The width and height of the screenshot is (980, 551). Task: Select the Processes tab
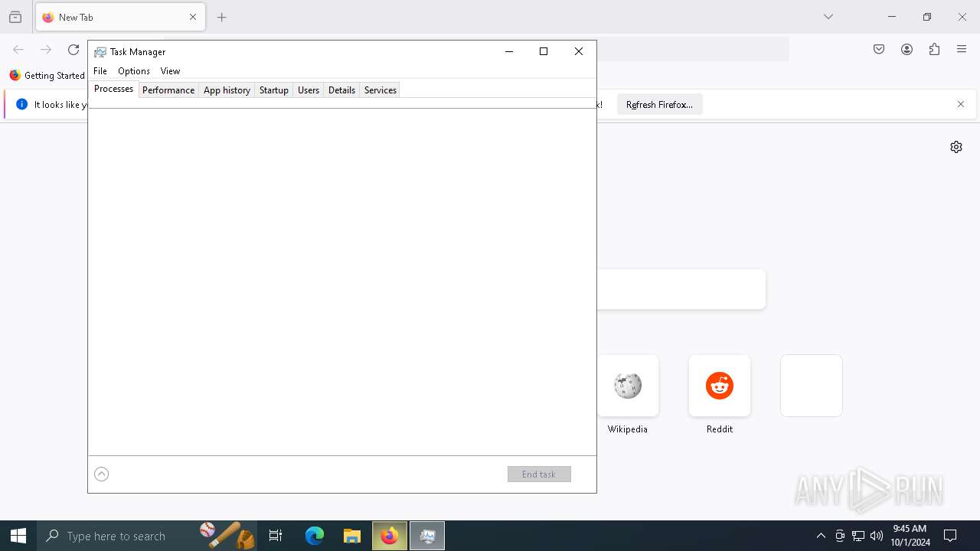pyautogui.click(x=113, y=89)
